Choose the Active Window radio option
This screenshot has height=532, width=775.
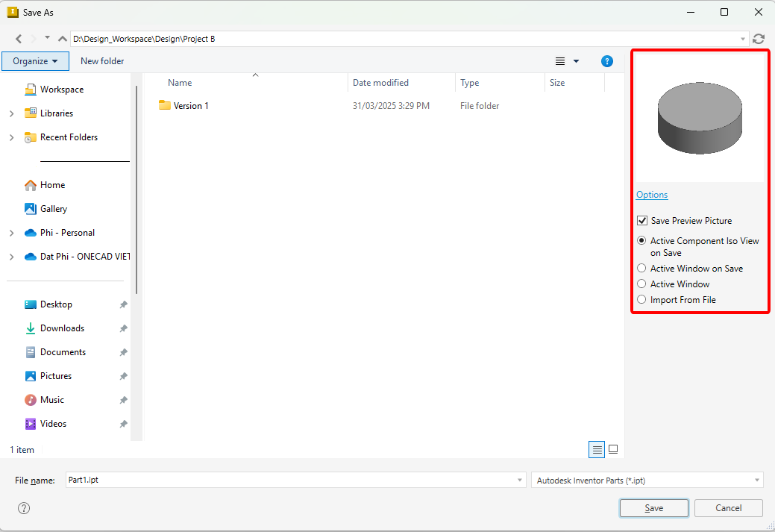(x=641, y=284)
